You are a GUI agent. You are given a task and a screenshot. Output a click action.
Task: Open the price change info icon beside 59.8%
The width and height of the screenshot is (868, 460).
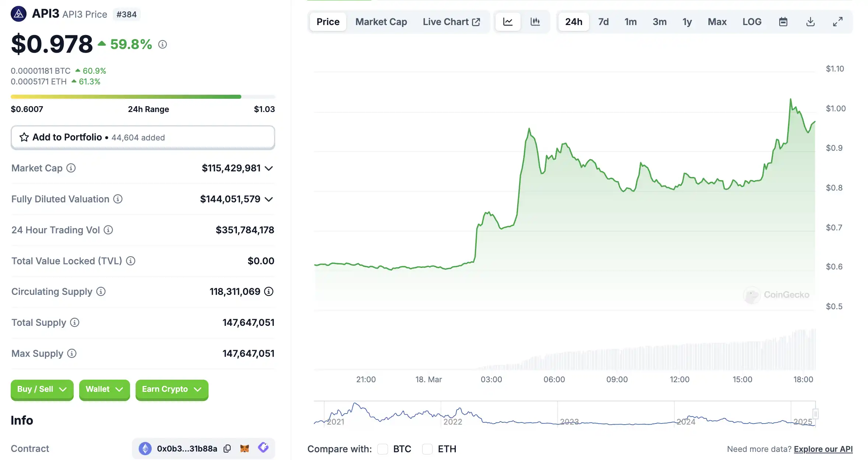[162, 45]
